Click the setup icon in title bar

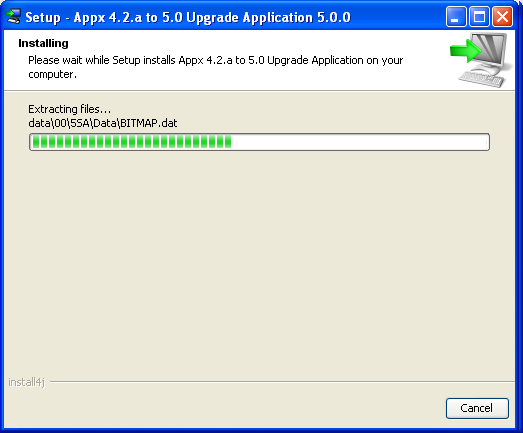coord(14,17)
